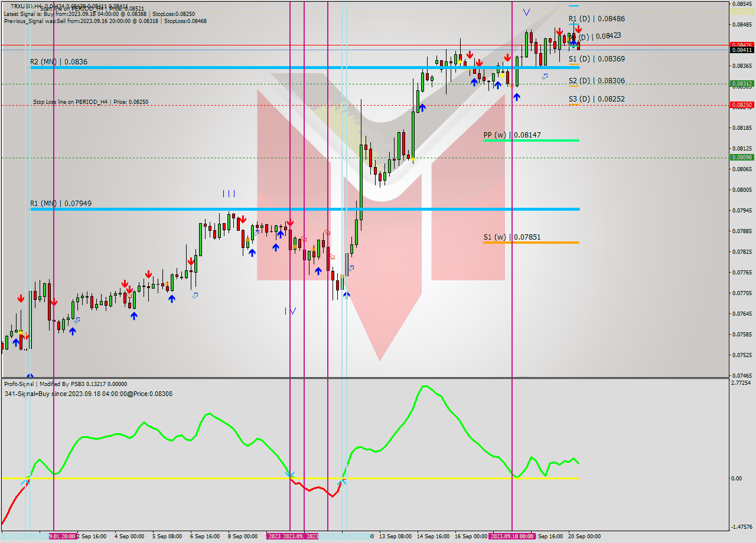Click the red 0.08250 stop loss price tag
Screen dimensions: 756x543
tap(742, 105)
